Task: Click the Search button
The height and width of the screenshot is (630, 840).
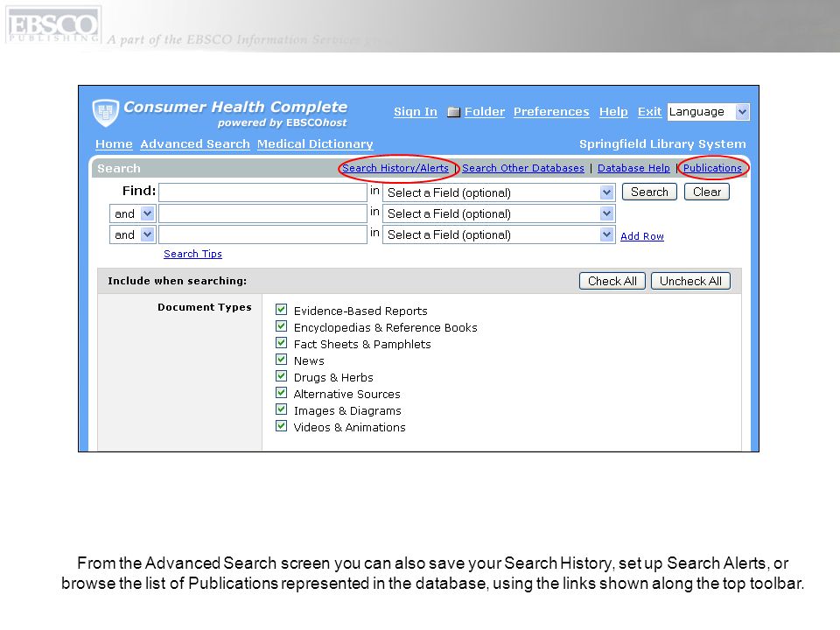Action: pos(649,192)
